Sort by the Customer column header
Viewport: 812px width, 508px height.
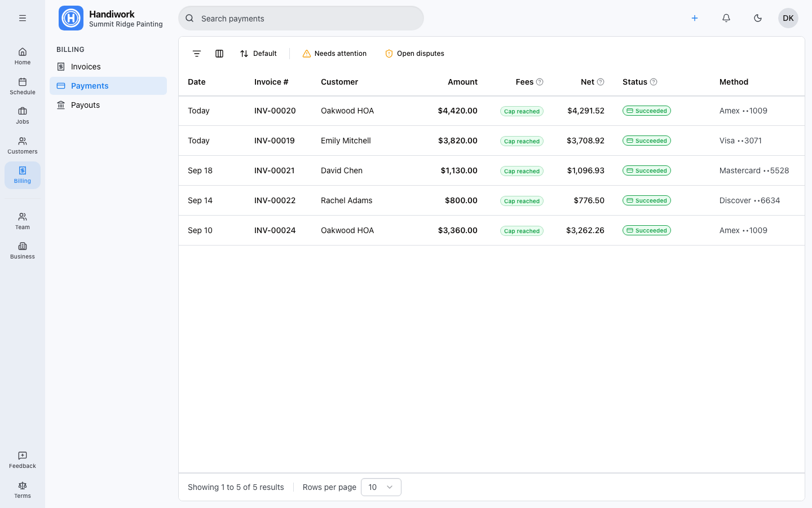point(339,82)
